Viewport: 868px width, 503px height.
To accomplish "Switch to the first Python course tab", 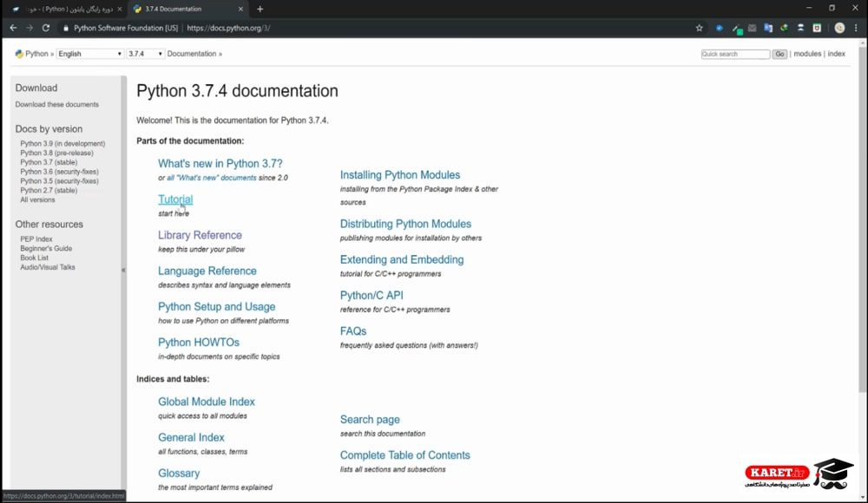I will [x=69, y=9].
